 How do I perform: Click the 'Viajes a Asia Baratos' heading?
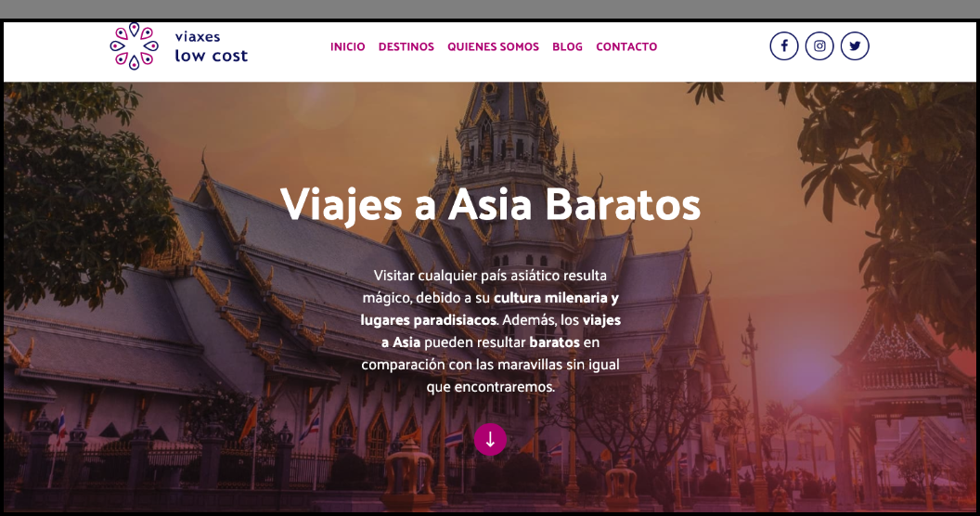coord(490,204)
